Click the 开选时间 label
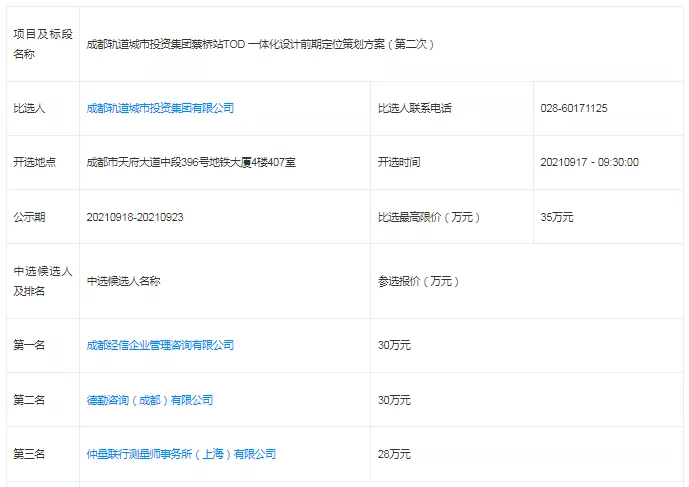 [x=399, y=162]
